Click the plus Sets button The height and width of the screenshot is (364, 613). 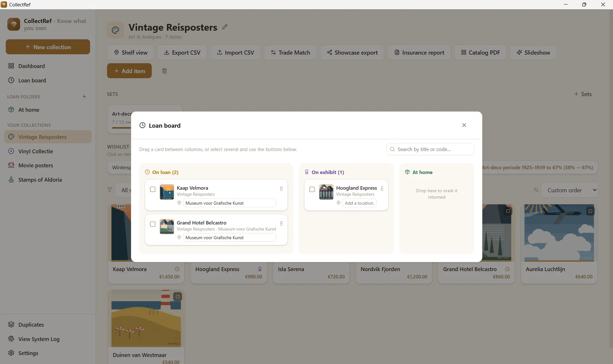coord(583,94)
